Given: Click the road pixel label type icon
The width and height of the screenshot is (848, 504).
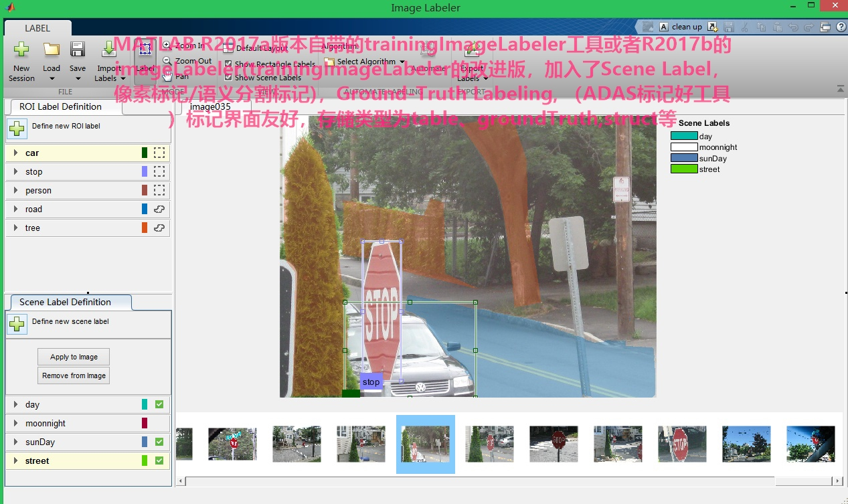Looking at the screenshot, I should tap(159, 209).
